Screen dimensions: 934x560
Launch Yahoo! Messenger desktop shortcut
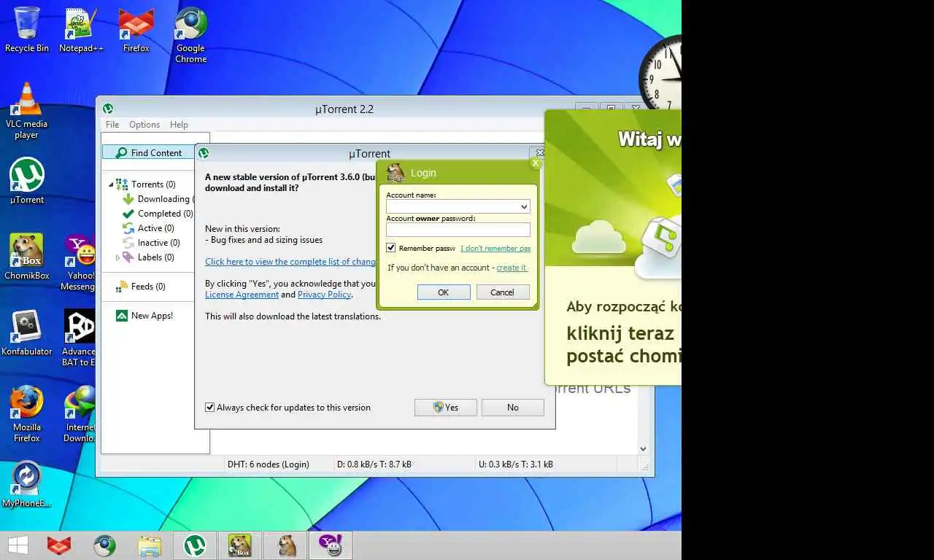click(79, 261)
